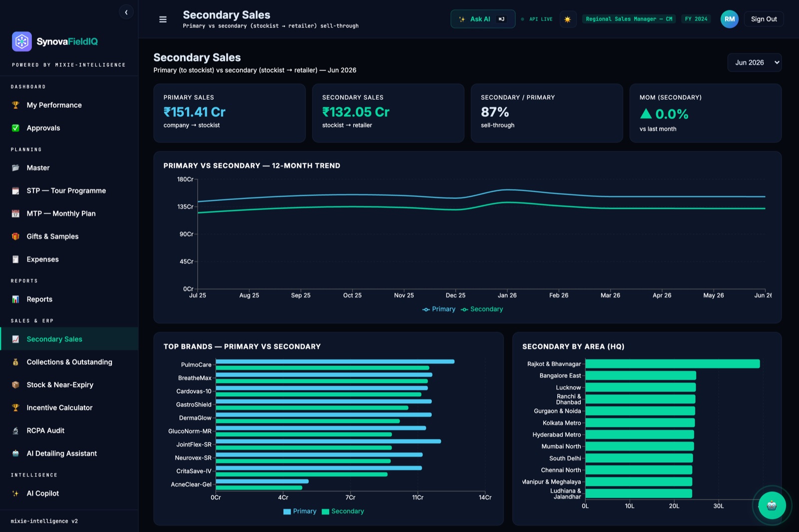This screenshot has width=799, height=532.
Task: Click the Ask AI button
Action: pos(482,19)
